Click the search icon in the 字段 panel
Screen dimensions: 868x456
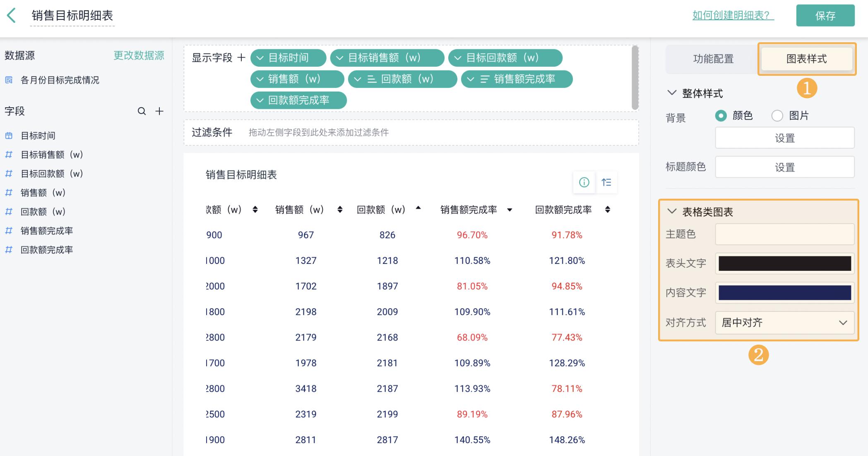[x=141, y=111]
